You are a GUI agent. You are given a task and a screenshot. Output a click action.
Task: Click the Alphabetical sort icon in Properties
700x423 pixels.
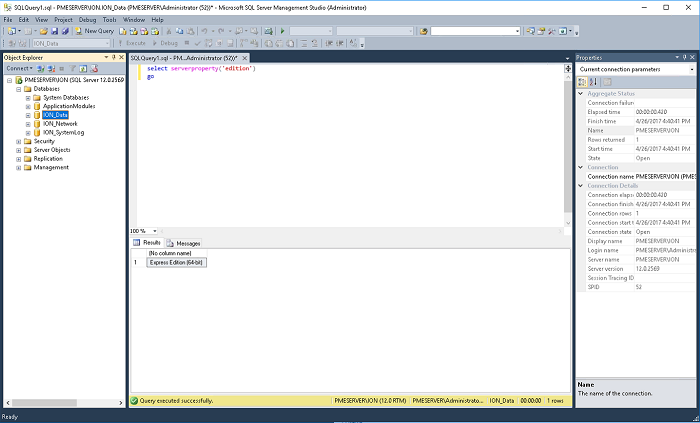click(x=593, y=82)
